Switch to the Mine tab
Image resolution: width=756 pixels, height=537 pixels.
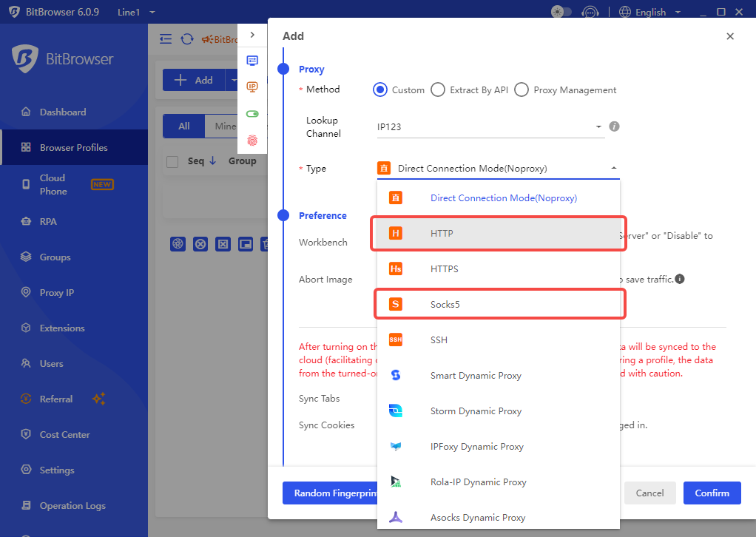coord(225,126)
